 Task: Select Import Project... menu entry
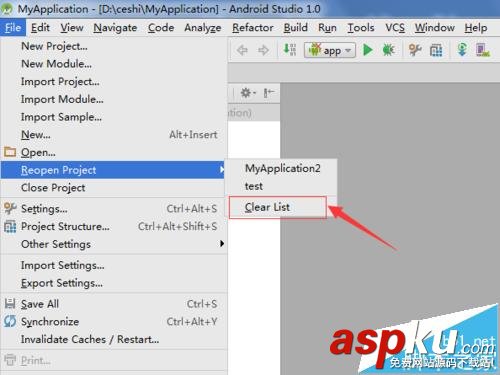[x=114, y=81]
